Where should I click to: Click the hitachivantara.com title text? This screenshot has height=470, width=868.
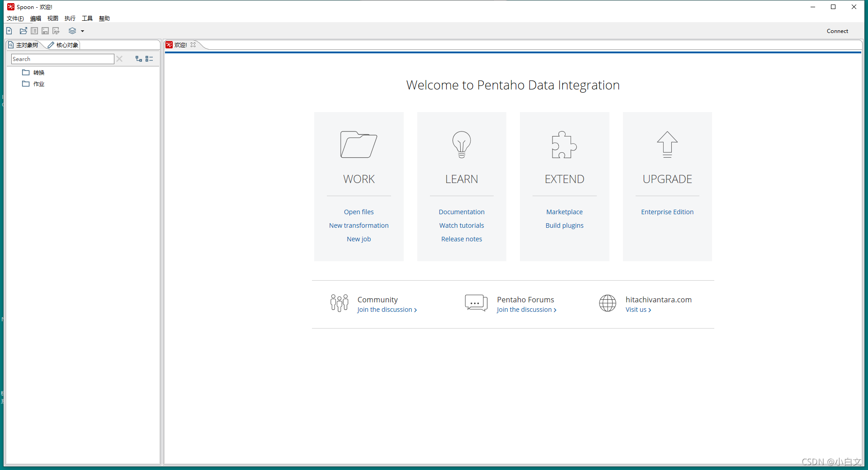(658, 300)
